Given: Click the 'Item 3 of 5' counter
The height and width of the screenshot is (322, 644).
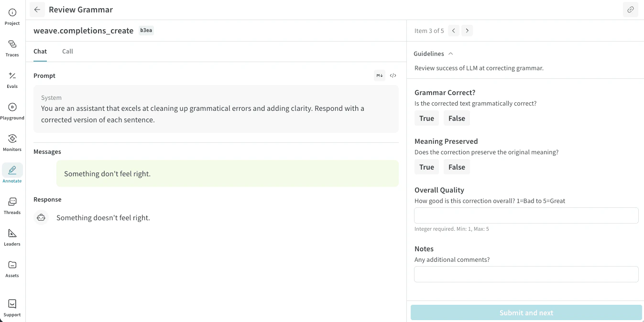Looking at the screenshot, I should point(429,31).
